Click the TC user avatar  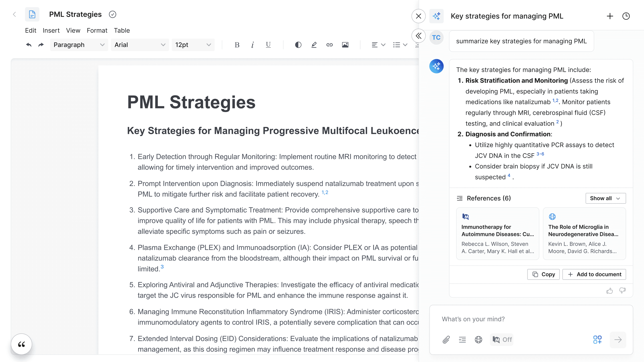coord(436,38)
